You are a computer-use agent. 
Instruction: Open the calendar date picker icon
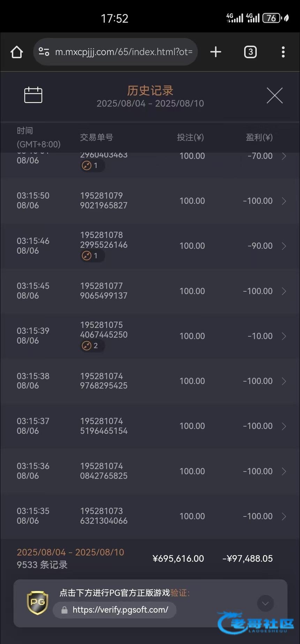33,95
